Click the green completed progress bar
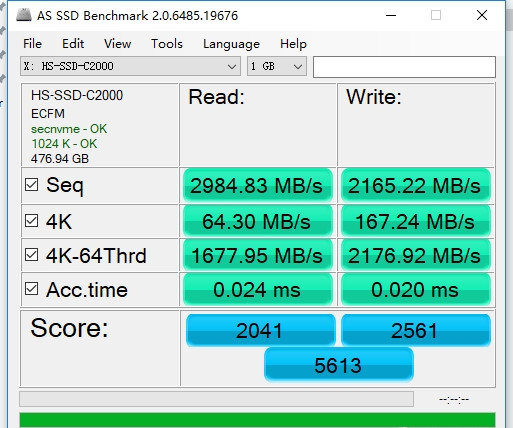Image resolution: width=513 pixels, height=428 pixels. 257,420
